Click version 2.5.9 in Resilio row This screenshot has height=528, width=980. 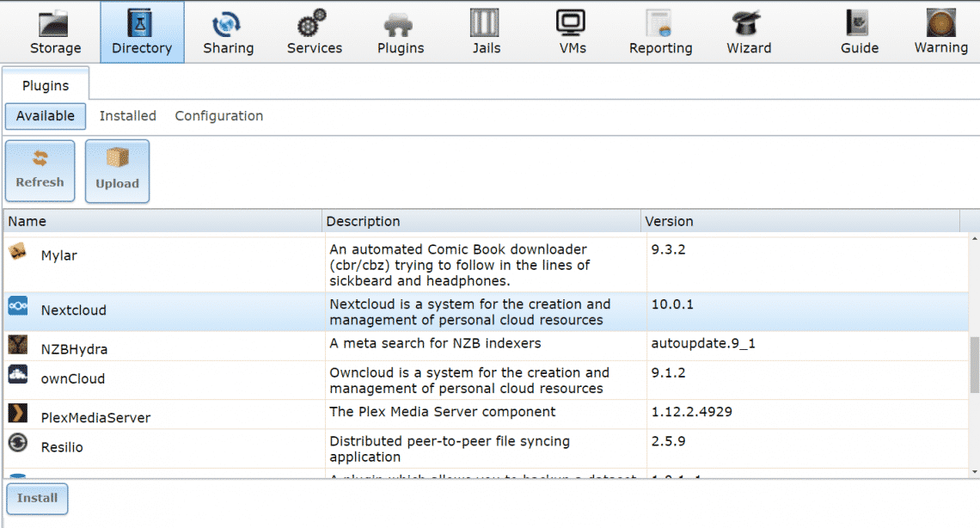(x=668, y=441)
